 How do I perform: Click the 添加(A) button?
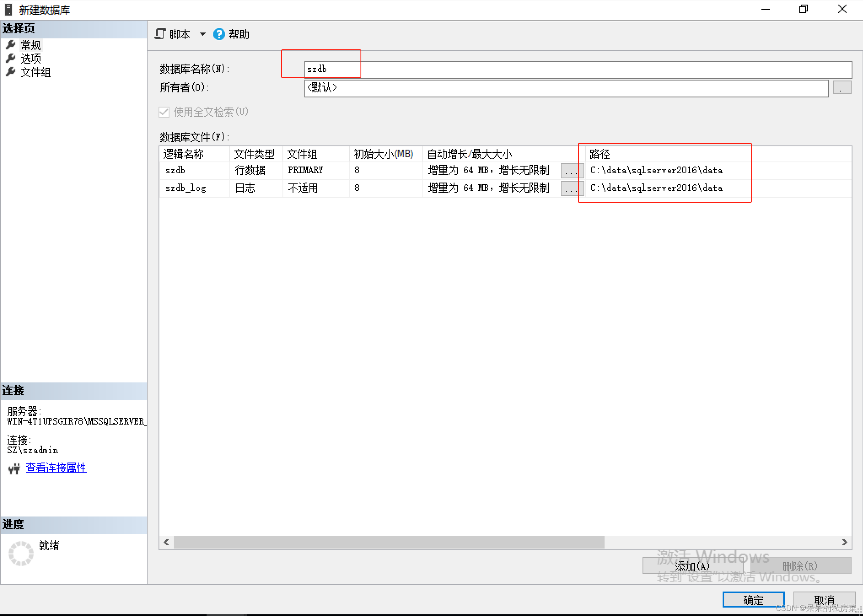coord(693,566)
